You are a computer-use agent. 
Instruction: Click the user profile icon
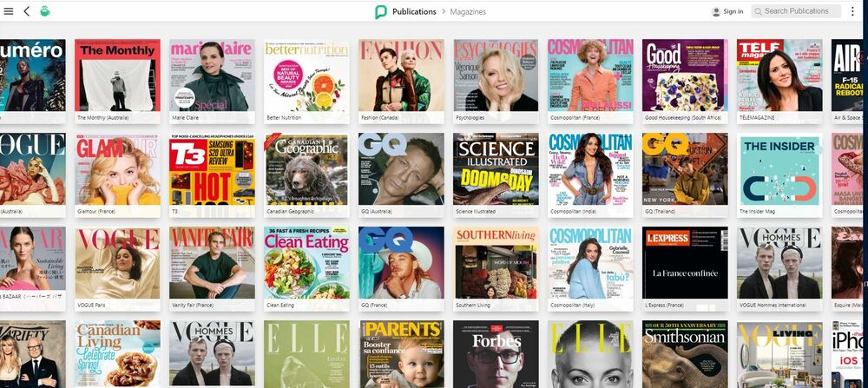(x=716, y=11)
